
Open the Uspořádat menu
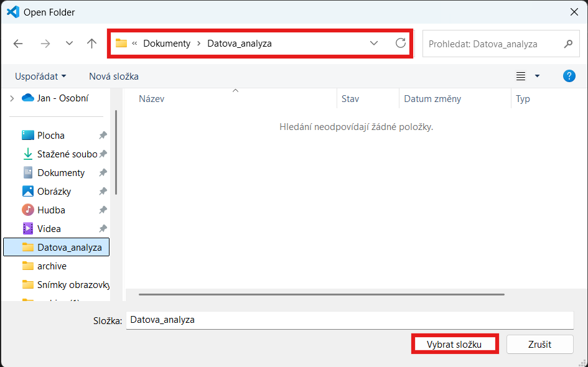click(40, 76)
